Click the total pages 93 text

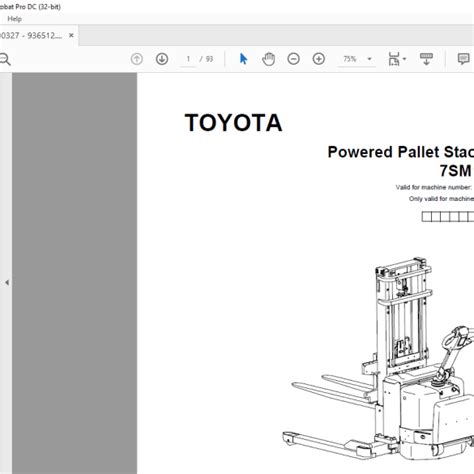tap(209, 59)
